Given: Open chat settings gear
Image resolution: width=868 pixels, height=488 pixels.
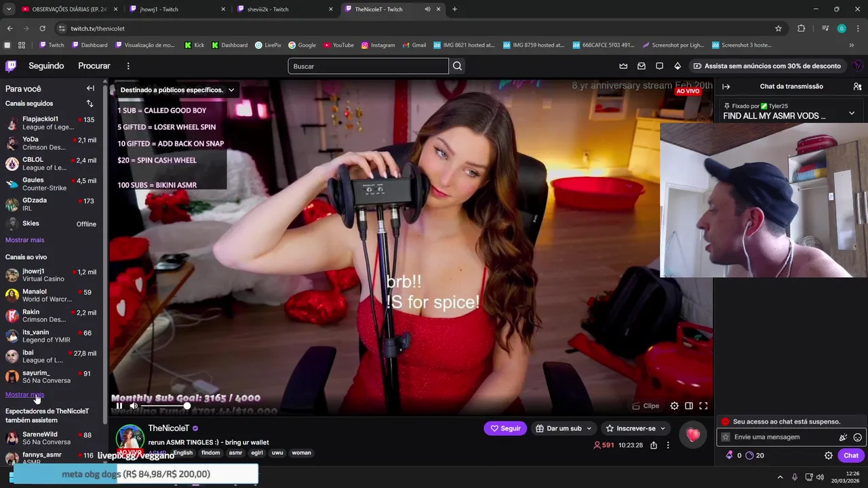Looking at the screenshot, I should pyautogui.click(x=828, y=455).
